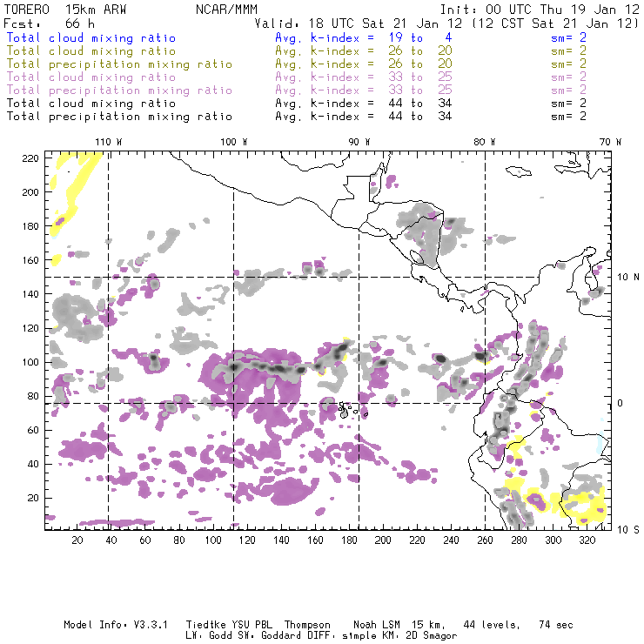This screenshot has width=644, height=644.
Task: Click the 'Noah LSM' footer text
Action: pyautogui.click(x=377, y=625)
